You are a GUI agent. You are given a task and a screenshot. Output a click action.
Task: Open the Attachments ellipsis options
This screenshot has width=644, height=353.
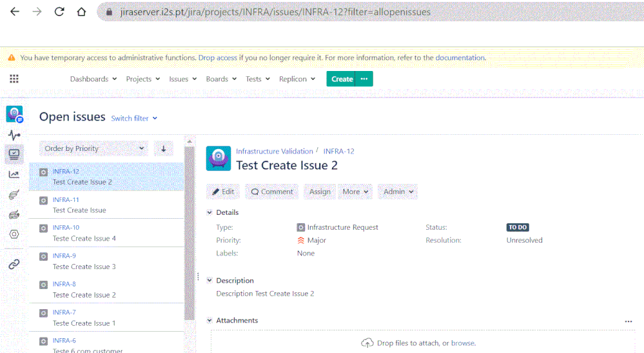click(x=629, y=321)
